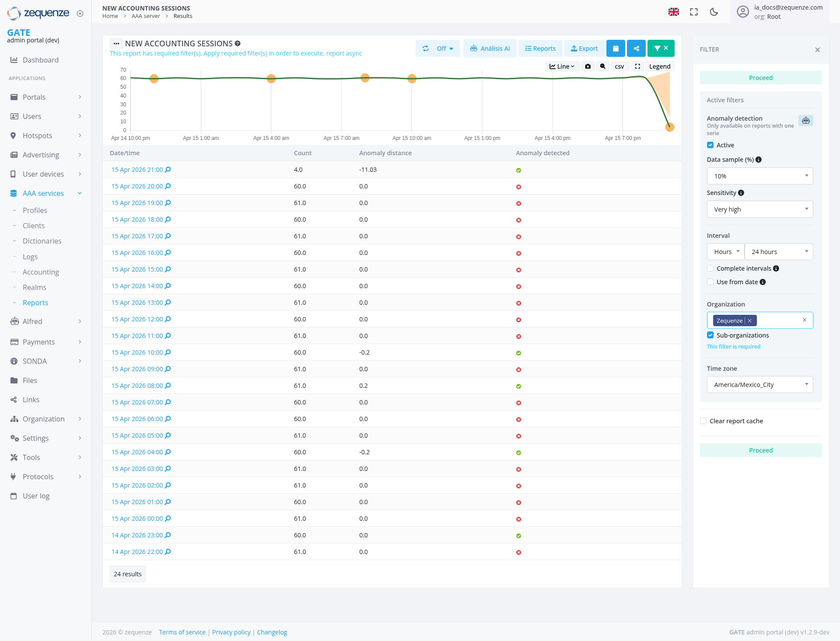Check the Clear report cache option
Viewport: 840px width, 641px height.
(703, 421)
